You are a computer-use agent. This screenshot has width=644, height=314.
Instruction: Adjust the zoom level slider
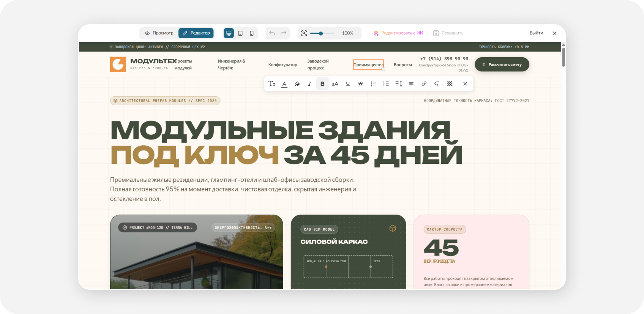pos(322,33)
